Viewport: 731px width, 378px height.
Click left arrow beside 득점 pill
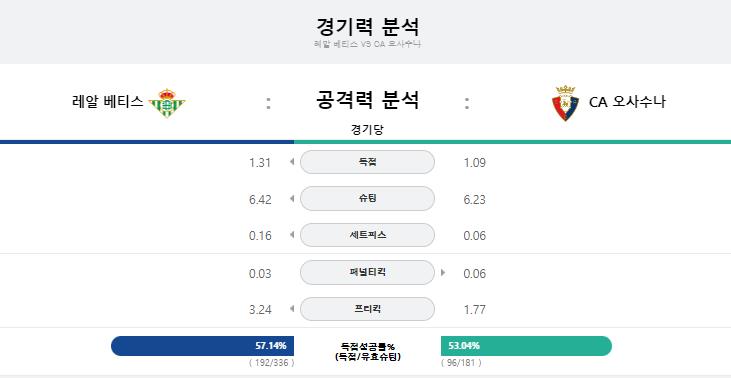pos(292,162)
